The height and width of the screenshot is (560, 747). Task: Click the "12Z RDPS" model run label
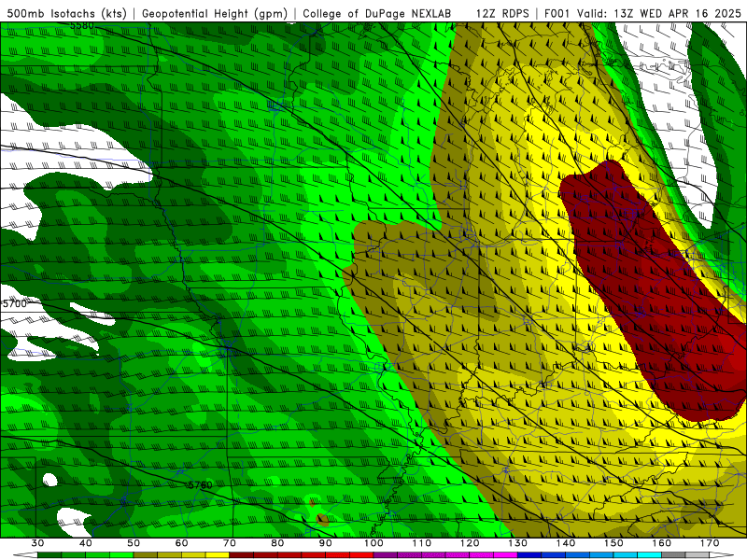502,13
